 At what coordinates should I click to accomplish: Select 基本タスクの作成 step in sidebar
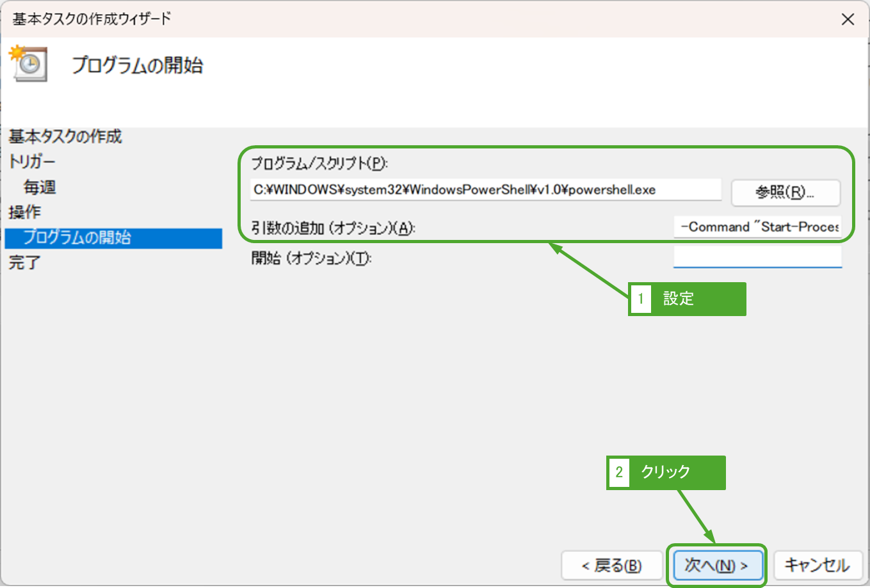pos(65,136)
